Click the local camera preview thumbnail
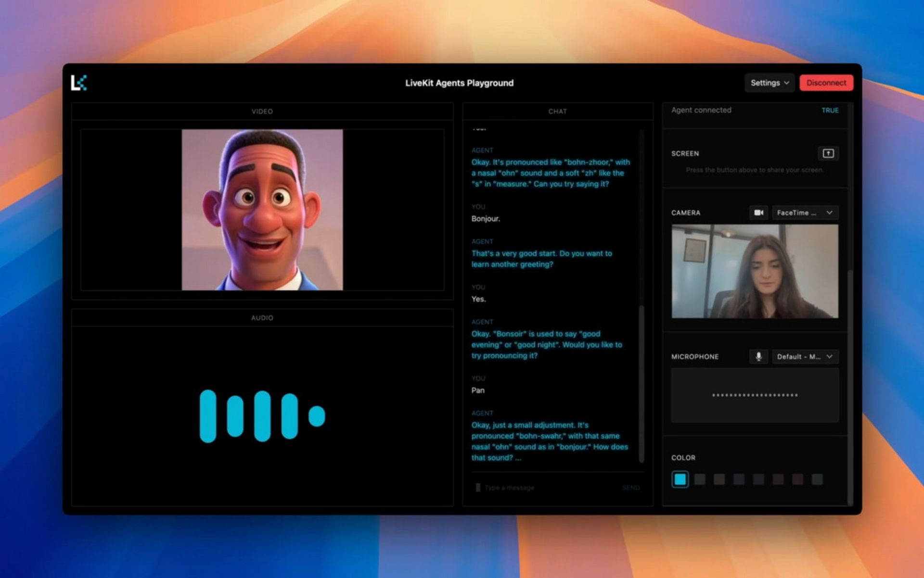This screenshot has height=578, width=924. tap(755, 271)
